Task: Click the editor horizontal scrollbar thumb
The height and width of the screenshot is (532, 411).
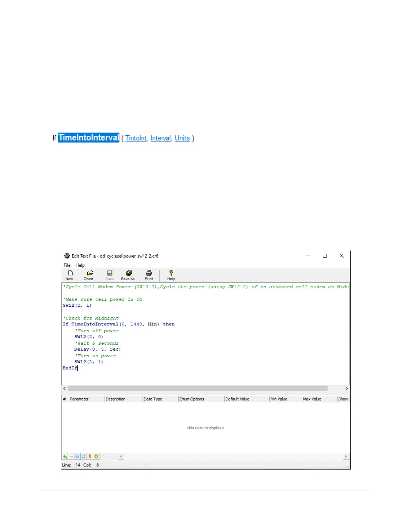Action: (x=198, y=389)
